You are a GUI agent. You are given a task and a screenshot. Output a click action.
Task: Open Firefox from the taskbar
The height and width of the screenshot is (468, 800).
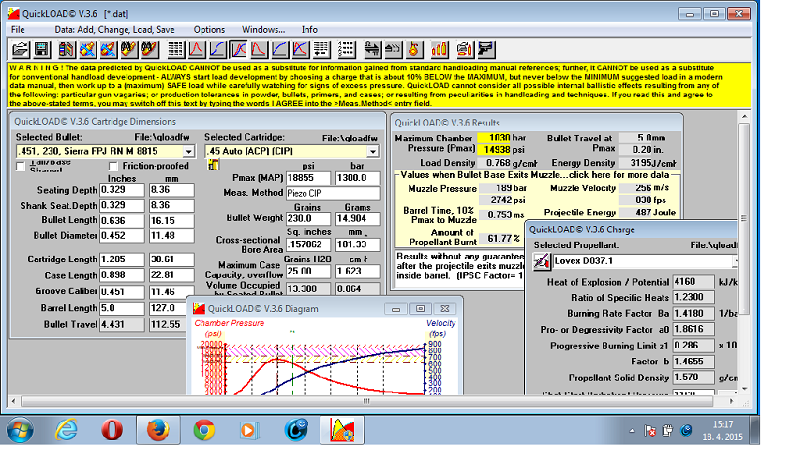pos(156,430)
